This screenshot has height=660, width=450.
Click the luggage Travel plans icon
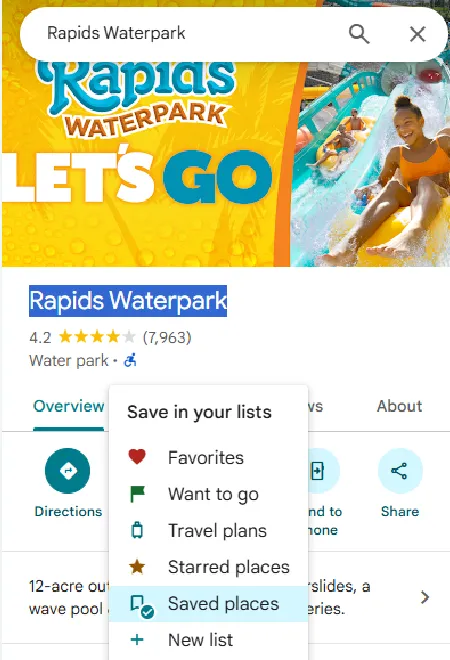pyautogui.click(x=137, y=530)
